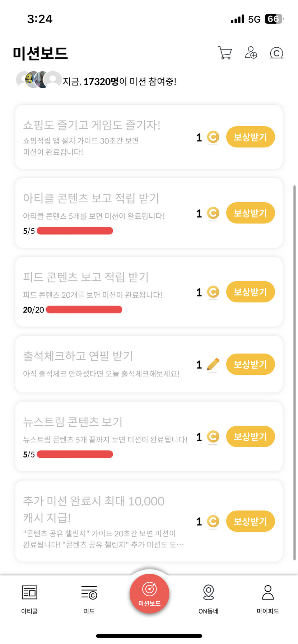Tap the 20/20 feed progress bar
The image size is (298, 644).
pos(84,309)
